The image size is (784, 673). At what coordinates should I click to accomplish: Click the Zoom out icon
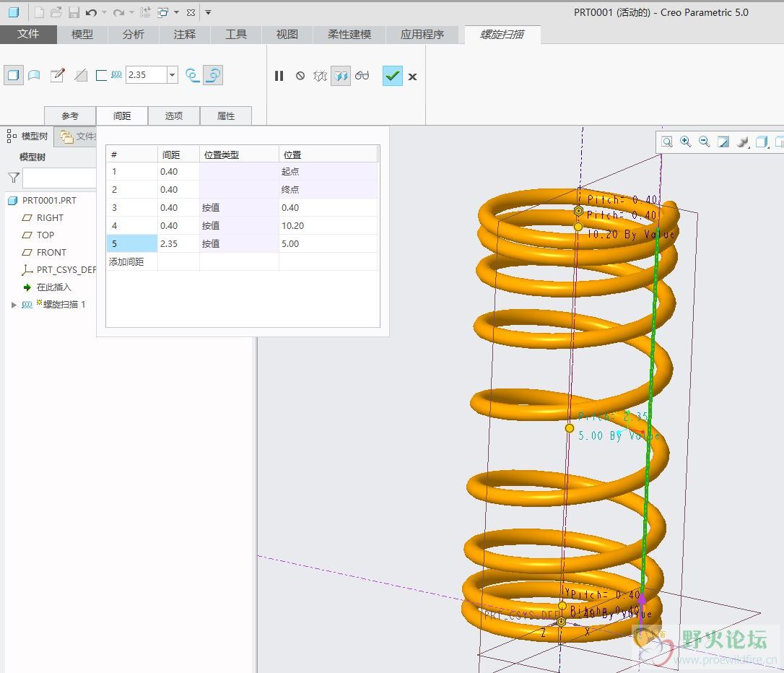tap(705, 142)
